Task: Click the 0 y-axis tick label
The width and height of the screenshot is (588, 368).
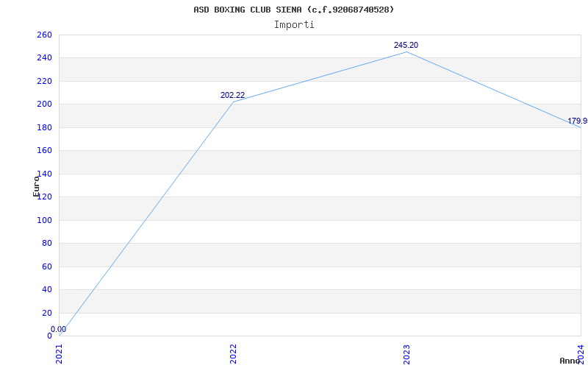Action: (x=49, y=336)
